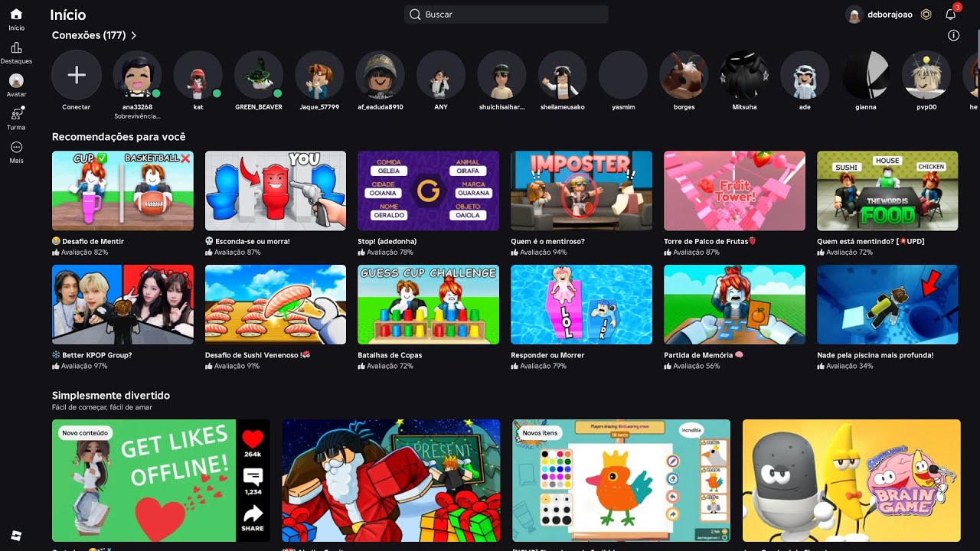Image resolution: width=980 pixels, height=551 pixels.
Task: Open the Batalhas de Copas thumbnail
Action: pyautogui.click(x=429, y=305)
